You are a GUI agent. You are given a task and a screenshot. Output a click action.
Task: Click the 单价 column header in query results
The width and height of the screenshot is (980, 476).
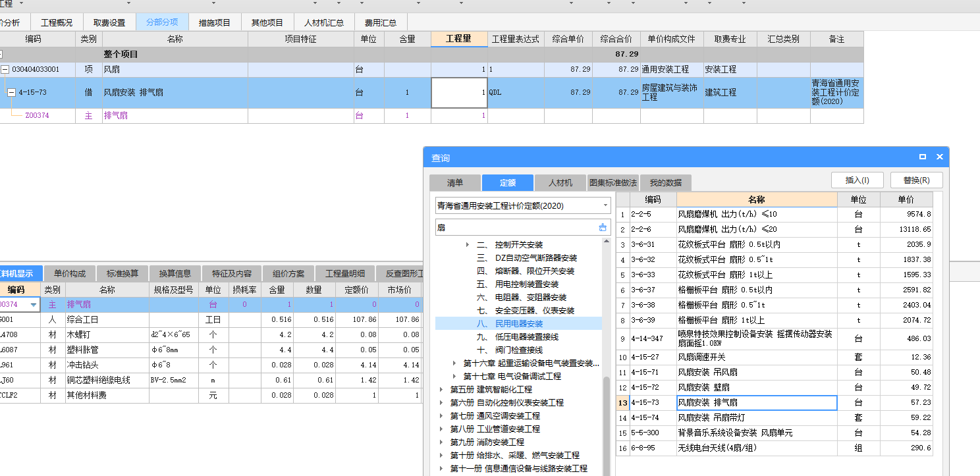[906, 199]
